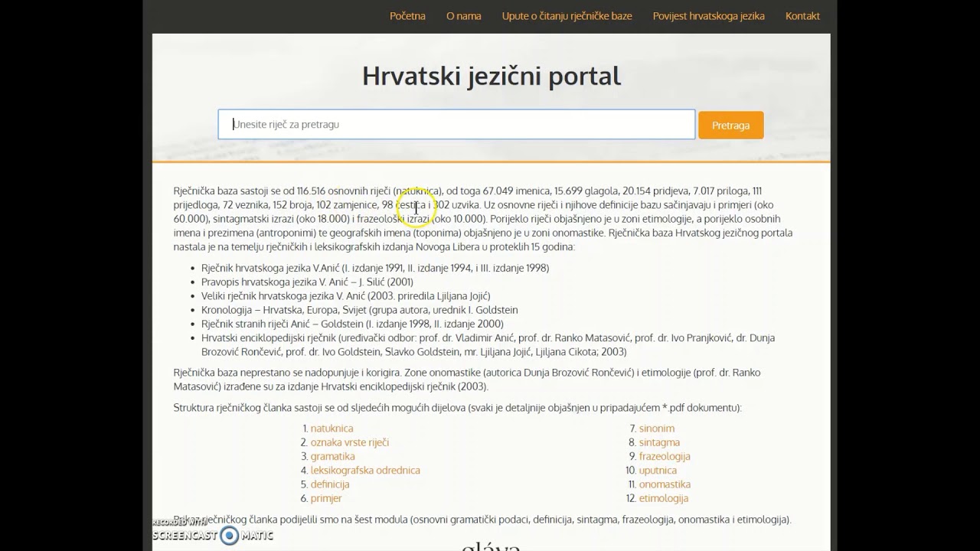The width and height of the screenshot is (980, 551).
Task: Open the frazeologija link
Action: click(665, 456)
